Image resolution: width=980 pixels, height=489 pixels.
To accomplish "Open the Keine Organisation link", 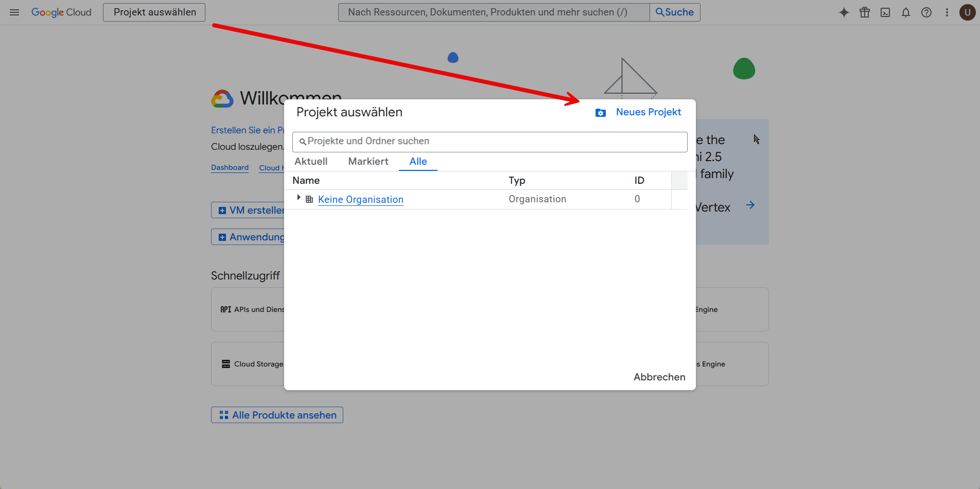I will (361, 199).
